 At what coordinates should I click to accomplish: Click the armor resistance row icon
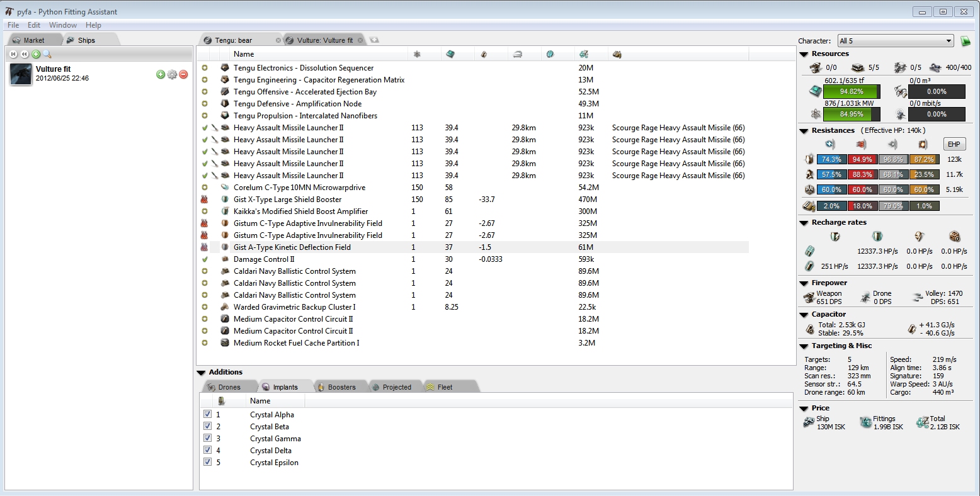coord(810,174)
